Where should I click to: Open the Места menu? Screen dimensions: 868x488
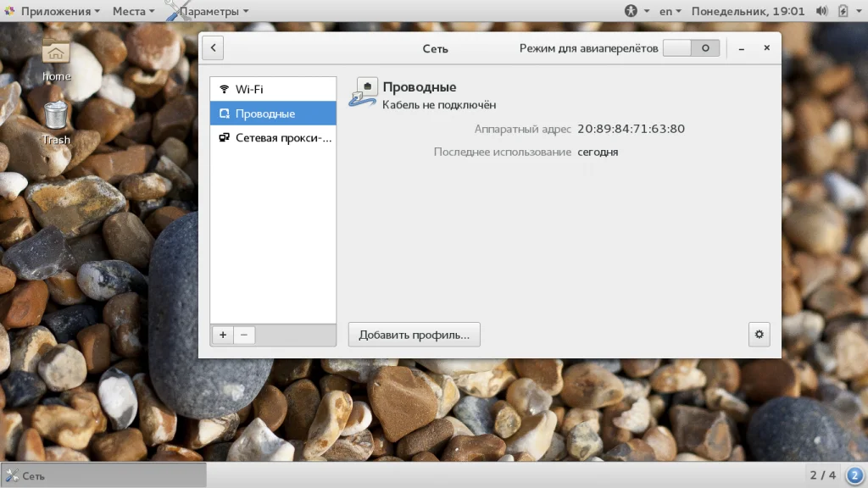coord(133,11)
